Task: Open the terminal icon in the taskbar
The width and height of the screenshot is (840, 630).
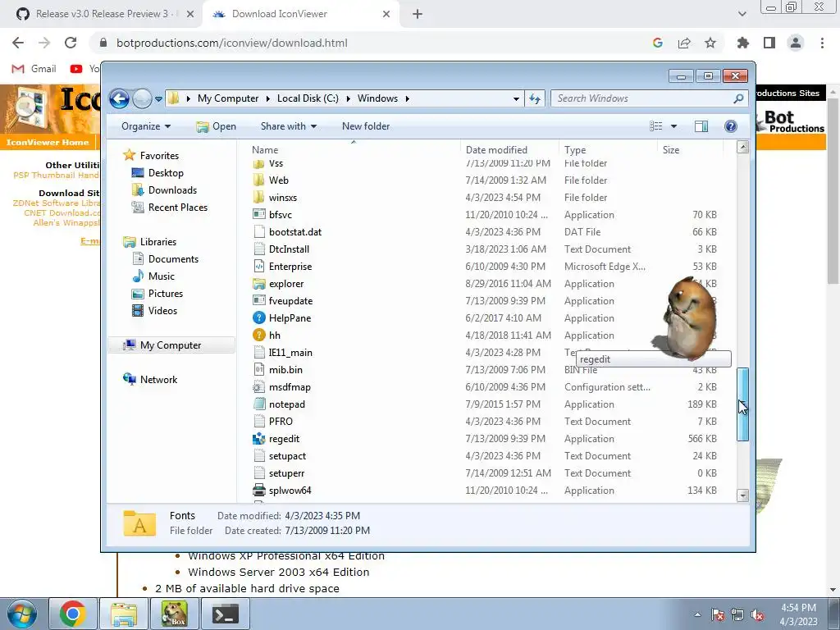Action: (x=225, y=614)
